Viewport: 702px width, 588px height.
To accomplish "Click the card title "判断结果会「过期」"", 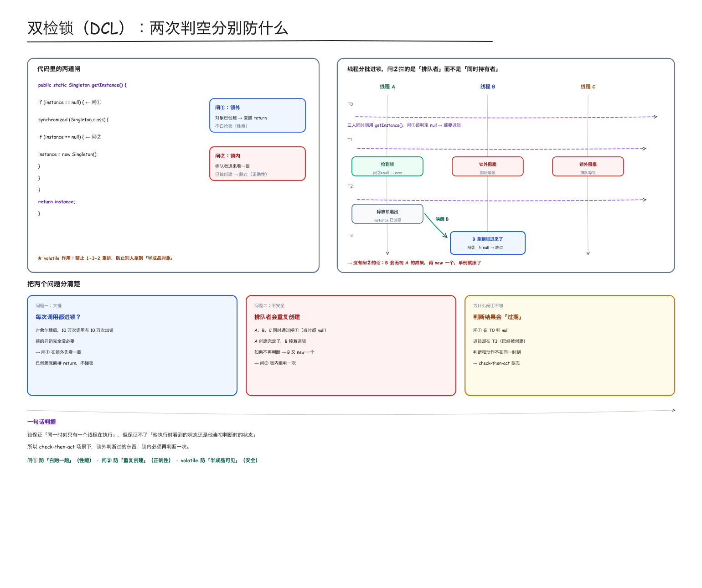I will (x=497, y=317).
